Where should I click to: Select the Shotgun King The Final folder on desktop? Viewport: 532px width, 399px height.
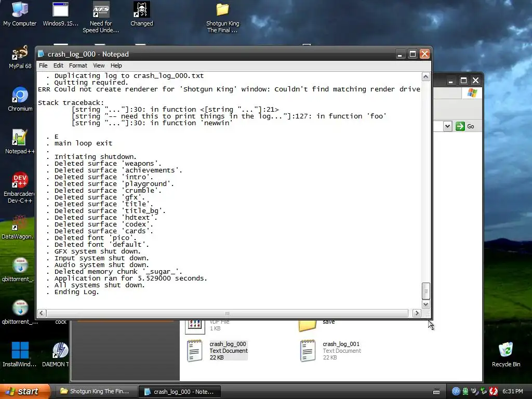pyautogui.click(x=222, y=18)
